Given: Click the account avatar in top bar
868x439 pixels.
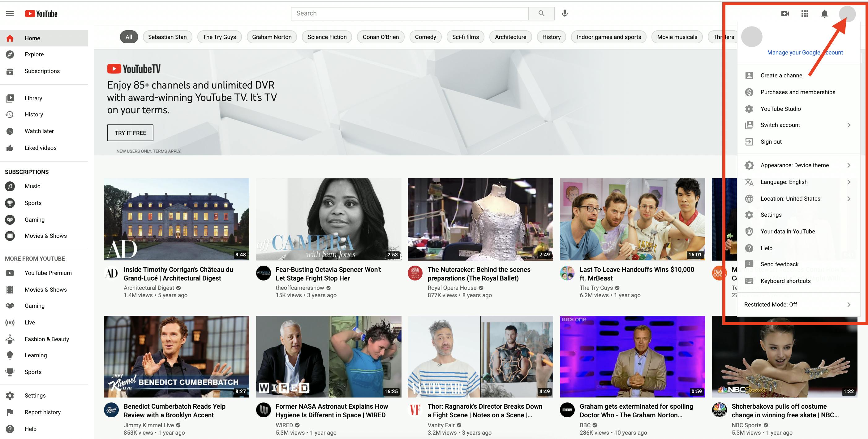Looking at the screenshot, I should point(847,14).
